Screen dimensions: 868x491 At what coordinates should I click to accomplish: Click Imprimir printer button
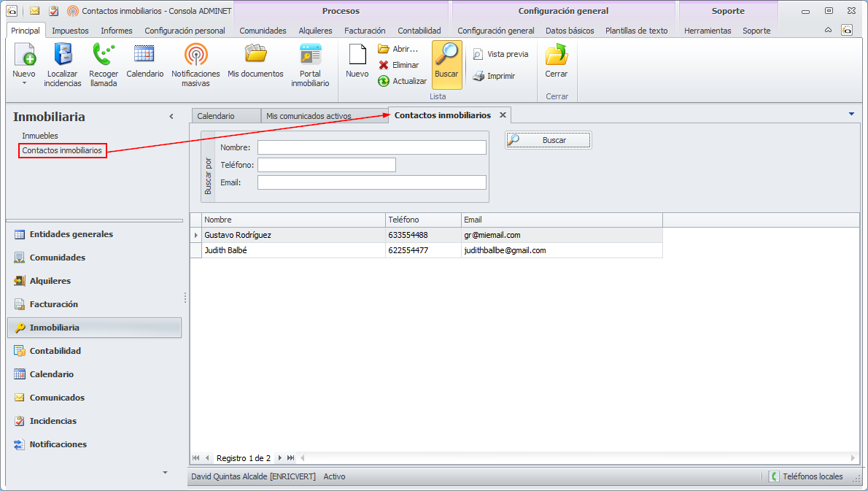[x=494, y=76]
